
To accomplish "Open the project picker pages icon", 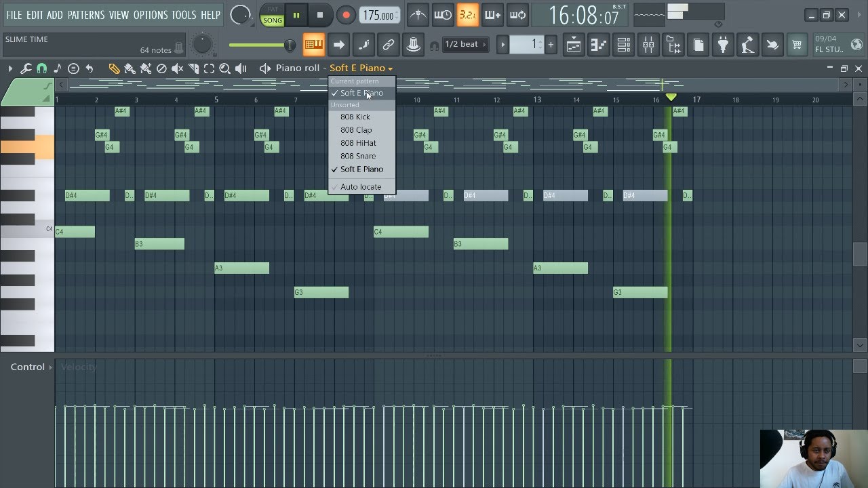I will [x=698, y=45].
